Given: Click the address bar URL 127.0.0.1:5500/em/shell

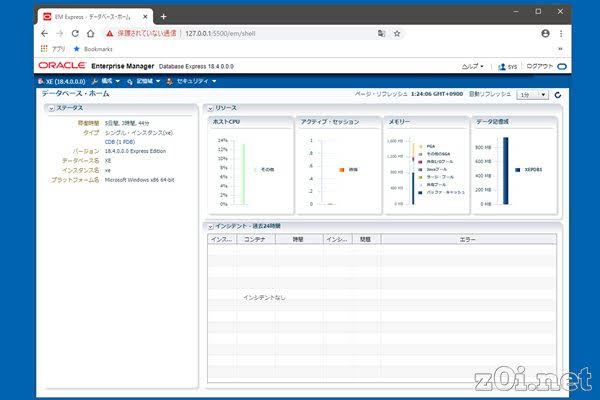Looking at the screenshot, I should (x=220, y=34).
